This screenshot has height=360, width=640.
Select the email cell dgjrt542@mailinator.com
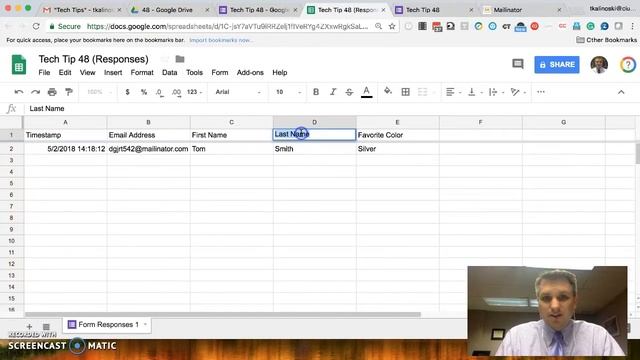[148, 149]
